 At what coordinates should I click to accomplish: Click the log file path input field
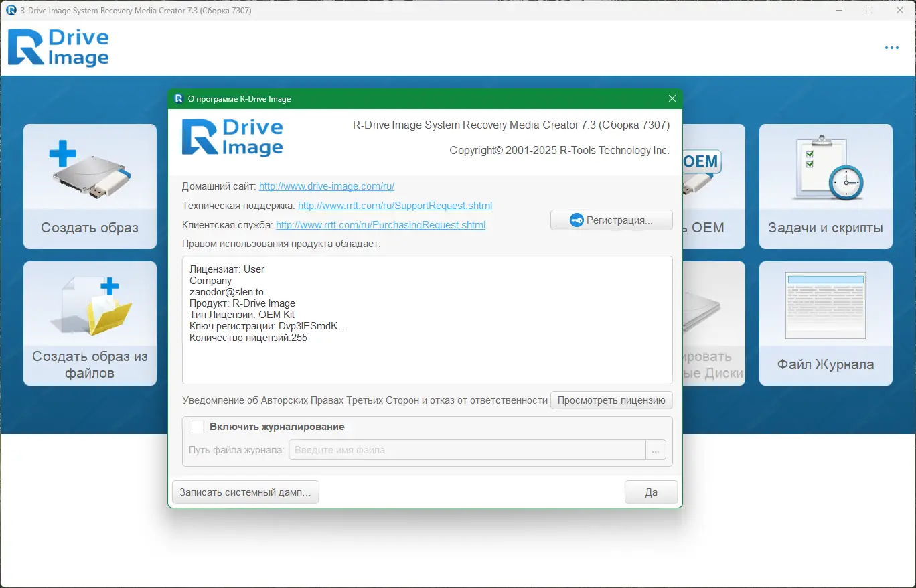pos(467,450)
